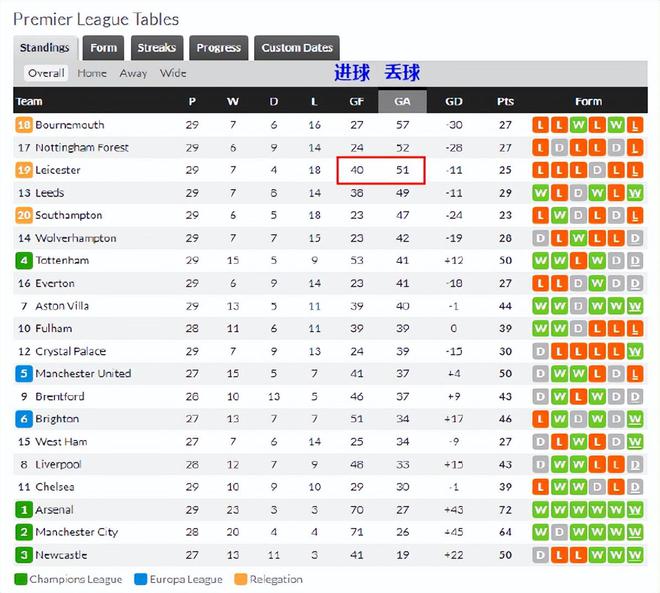Screen dimensions: 660x593
Task: Click Manchester United's blue position badge 5
Action: click(x=24, y=374)
